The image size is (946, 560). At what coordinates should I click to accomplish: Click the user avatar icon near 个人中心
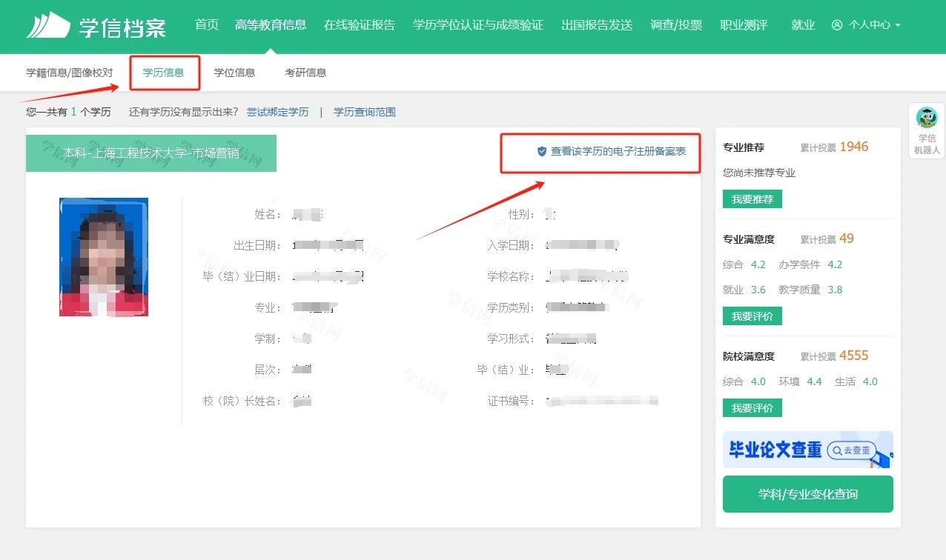(x=838, y=25)
